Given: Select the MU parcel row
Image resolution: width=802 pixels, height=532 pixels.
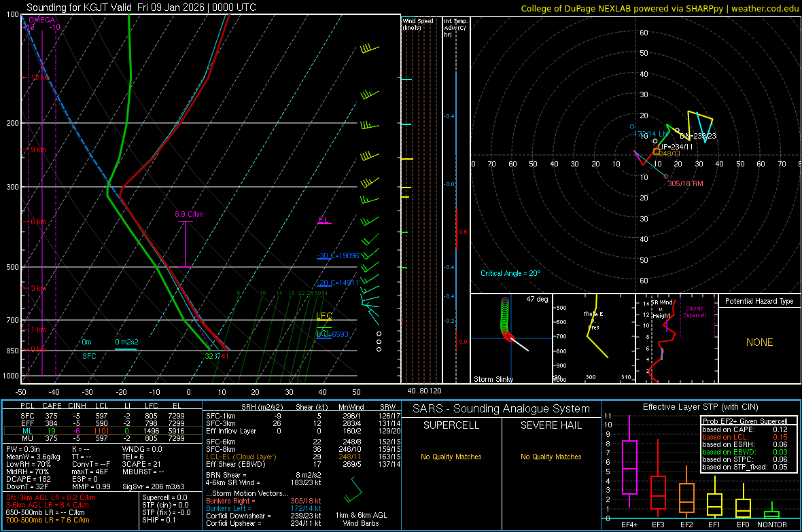Looking at the screenshot, I should pyautogui.click(x=102, y=438).
